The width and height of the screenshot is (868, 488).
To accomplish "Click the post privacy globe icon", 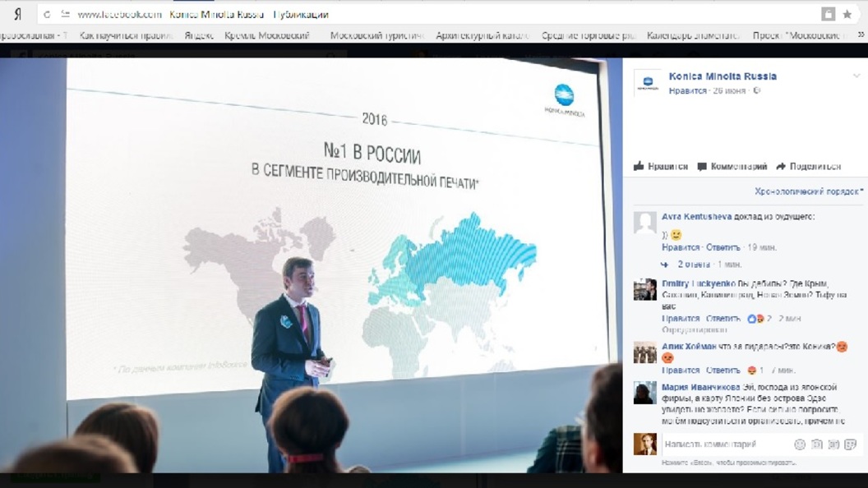I will (x=757, y=90).
